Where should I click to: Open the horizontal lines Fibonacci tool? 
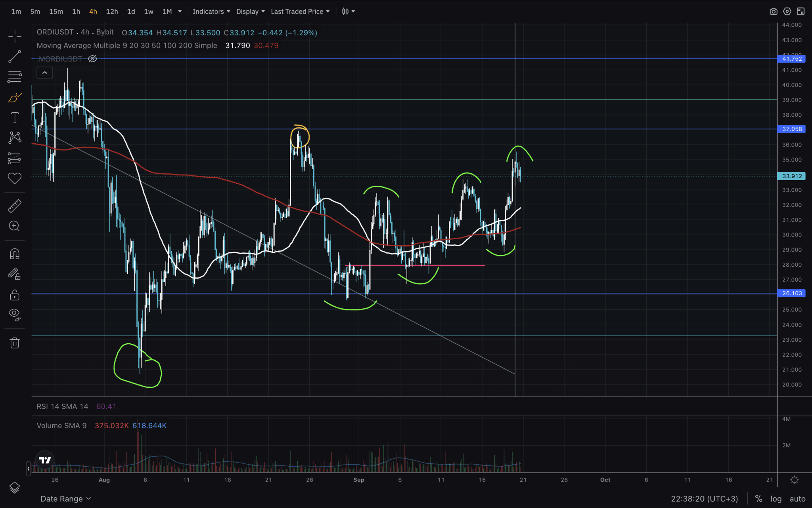click(15, 77)
